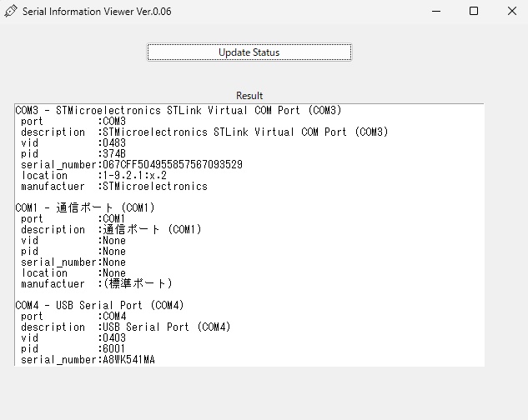Click the vid :0483 line

point(73,142)
